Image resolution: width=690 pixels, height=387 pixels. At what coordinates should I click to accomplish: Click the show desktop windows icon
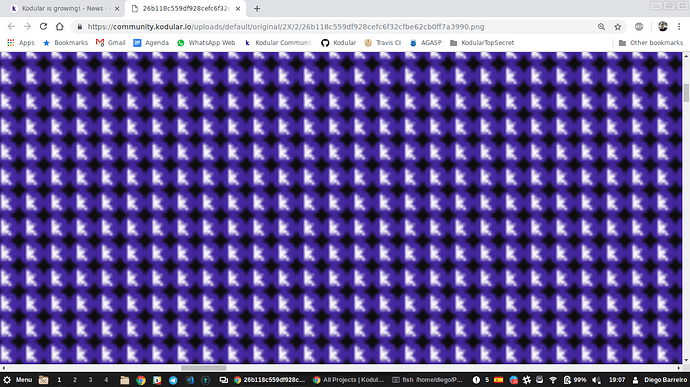(224, 380)
